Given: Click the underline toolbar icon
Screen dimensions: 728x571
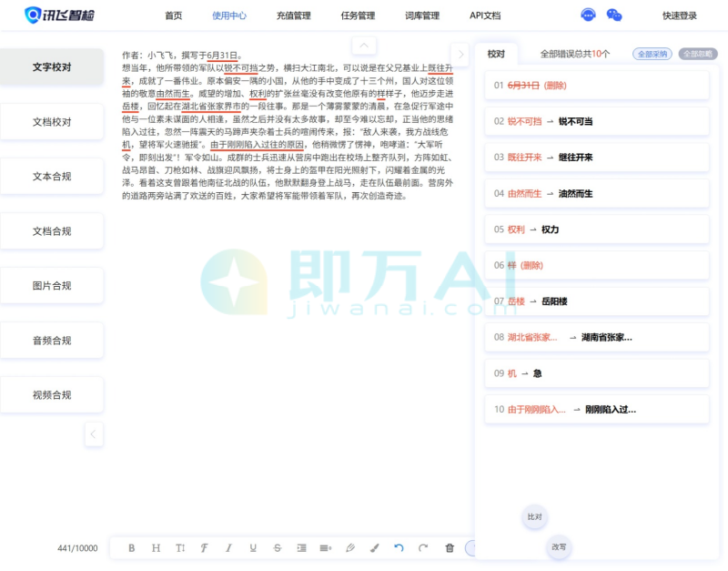Looking at the screenshot, I should pos(253,548).
